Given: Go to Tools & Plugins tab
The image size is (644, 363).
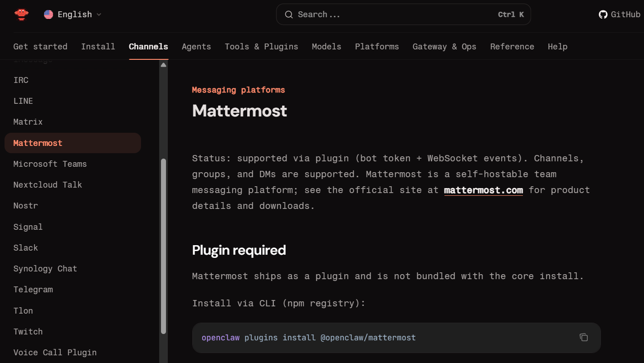Looking at the screenshot, I should coord(261,47).
